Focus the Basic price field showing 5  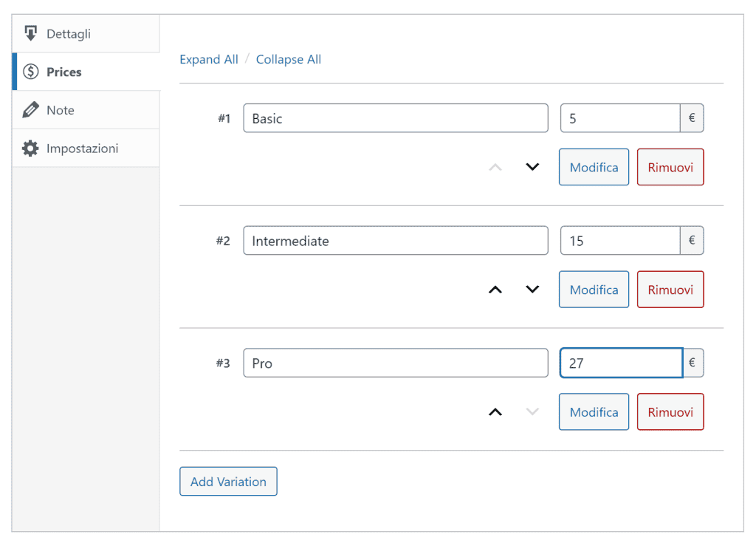619,118
